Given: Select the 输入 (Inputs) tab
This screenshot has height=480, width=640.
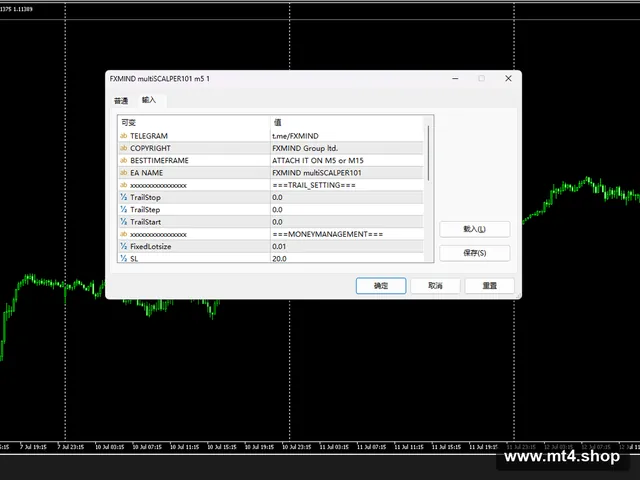Looking at the screenshot, I should (x=149, y=100).
